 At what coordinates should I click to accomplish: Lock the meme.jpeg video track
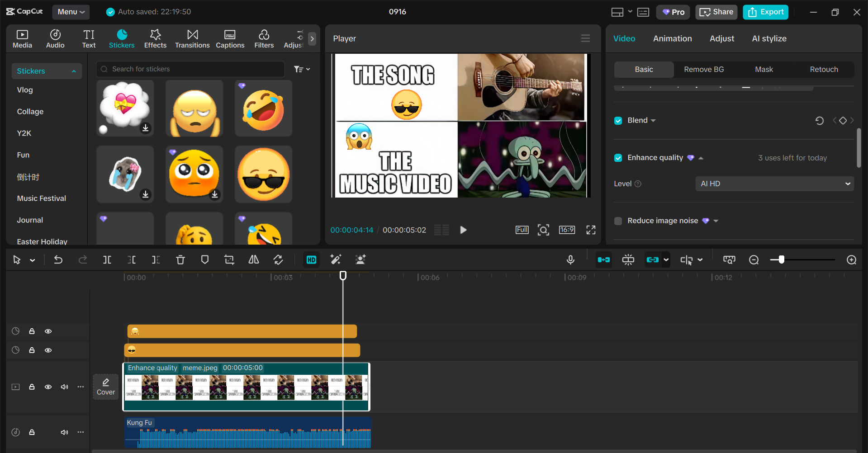32,387
